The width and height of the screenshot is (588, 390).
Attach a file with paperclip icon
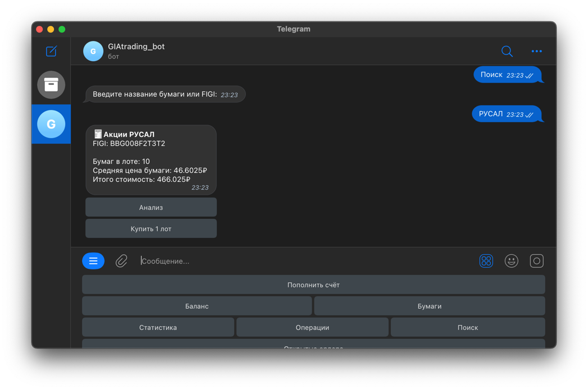coord(121,261)
